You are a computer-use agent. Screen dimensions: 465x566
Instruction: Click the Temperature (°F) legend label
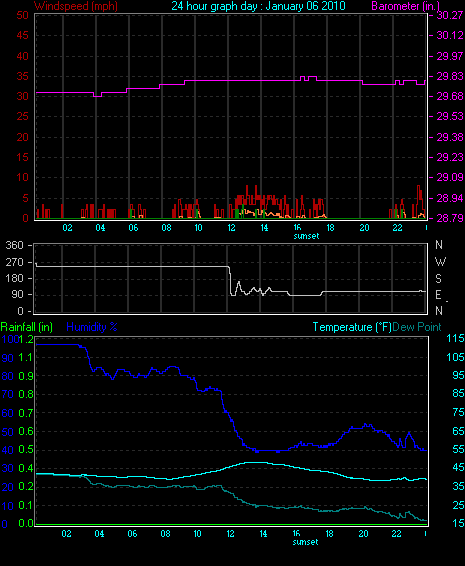click(x=352, y=327)
